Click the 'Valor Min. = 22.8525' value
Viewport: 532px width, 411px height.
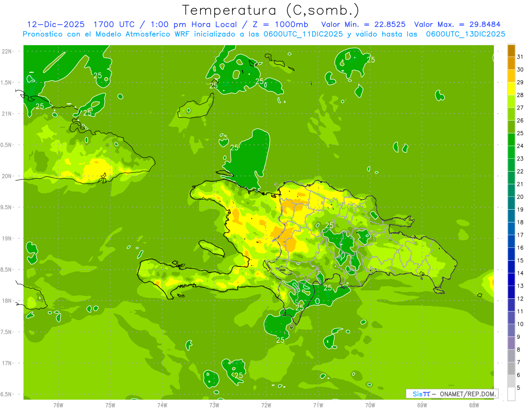point(364,24)
